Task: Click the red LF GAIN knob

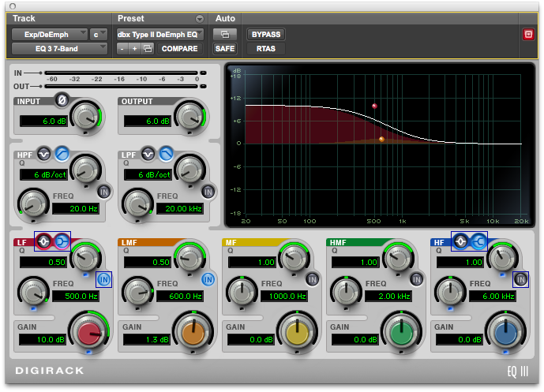Action: point(89,333)
